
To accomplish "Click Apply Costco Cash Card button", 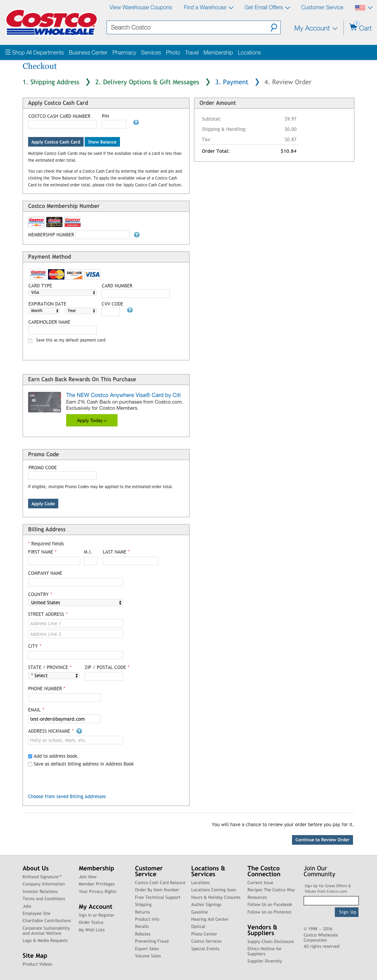I will coord(56,142).
